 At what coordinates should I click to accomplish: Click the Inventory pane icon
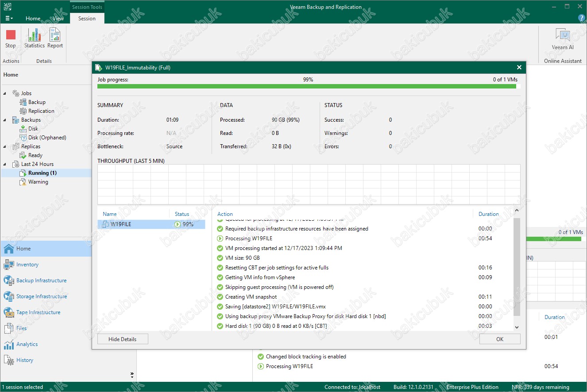[x=9, y=265]
